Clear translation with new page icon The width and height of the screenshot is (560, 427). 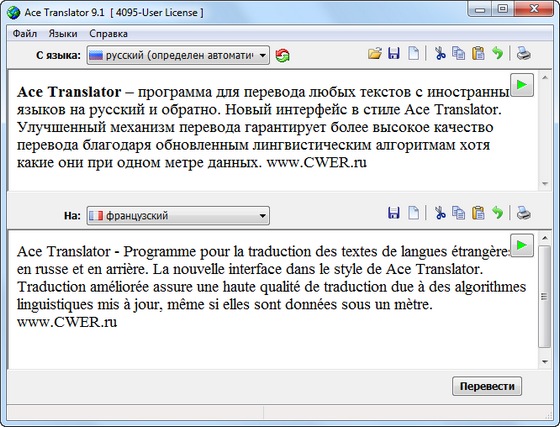pos(414,213)
